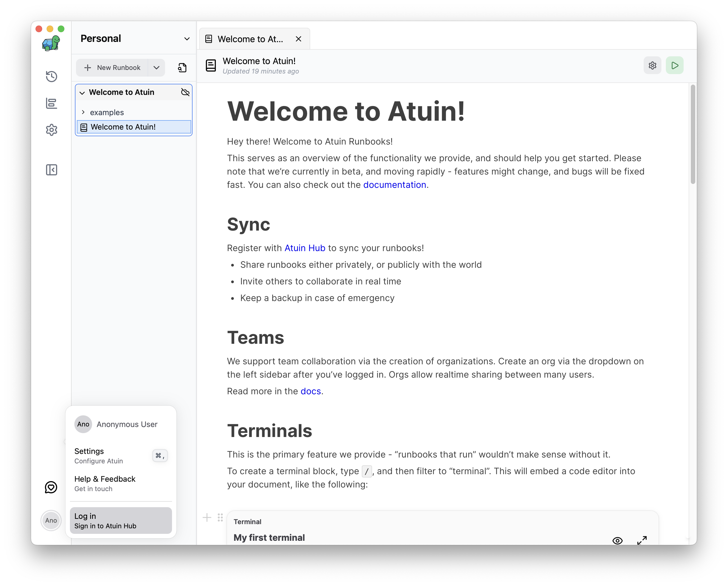
Task: Open the Atuin Hub link
Action: pyautogui.click(x=305, y=248)
